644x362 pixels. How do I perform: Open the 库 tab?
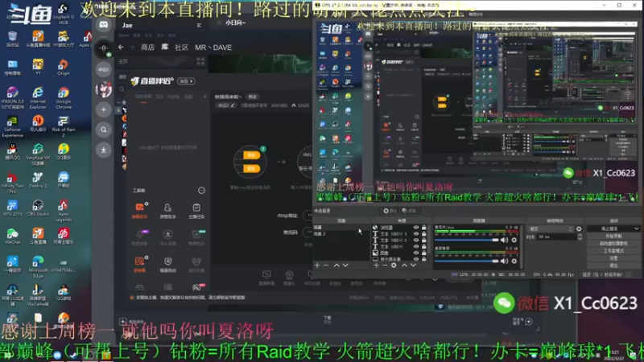pyautogui.click(x=165, y=47)
